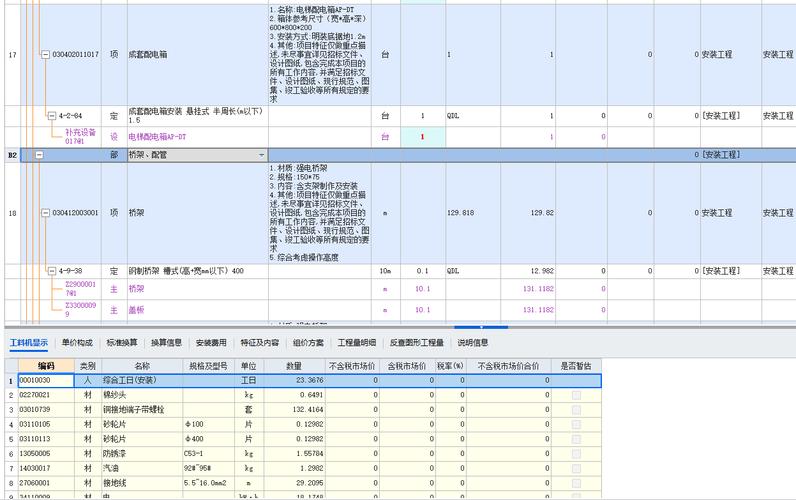Collapse the 4-9-38 quota row
Image resolution: width=796 pixels, height=500 pixels.
[51, 271]
